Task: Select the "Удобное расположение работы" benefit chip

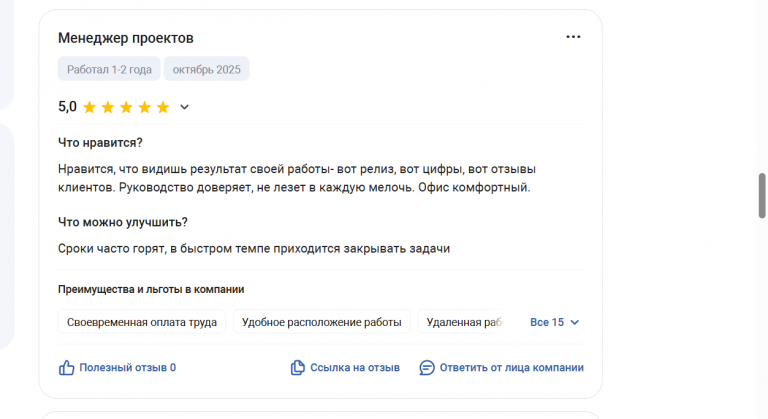Action: coord(322,322)
